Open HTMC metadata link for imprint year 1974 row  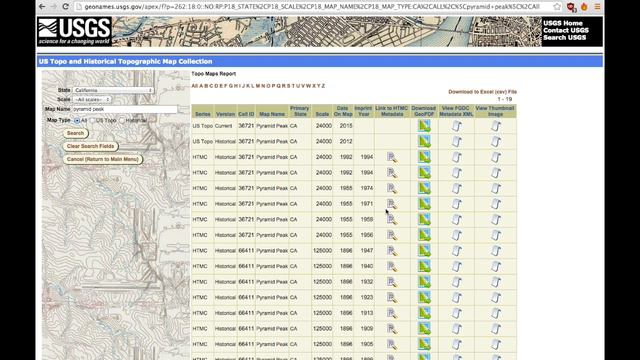[392, 189]
